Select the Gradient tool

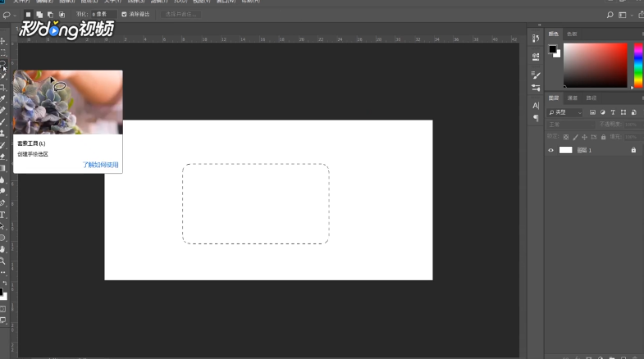pos(3,168)
